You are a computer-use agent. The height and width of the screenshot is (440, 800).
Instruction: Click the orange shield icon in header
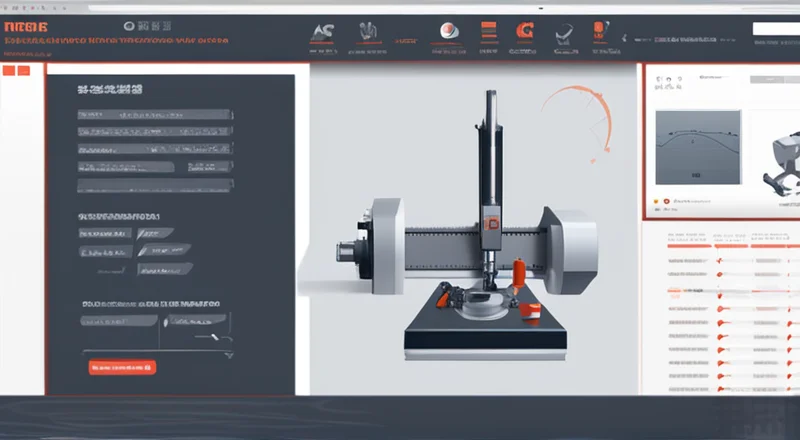[x=598, y=30]
